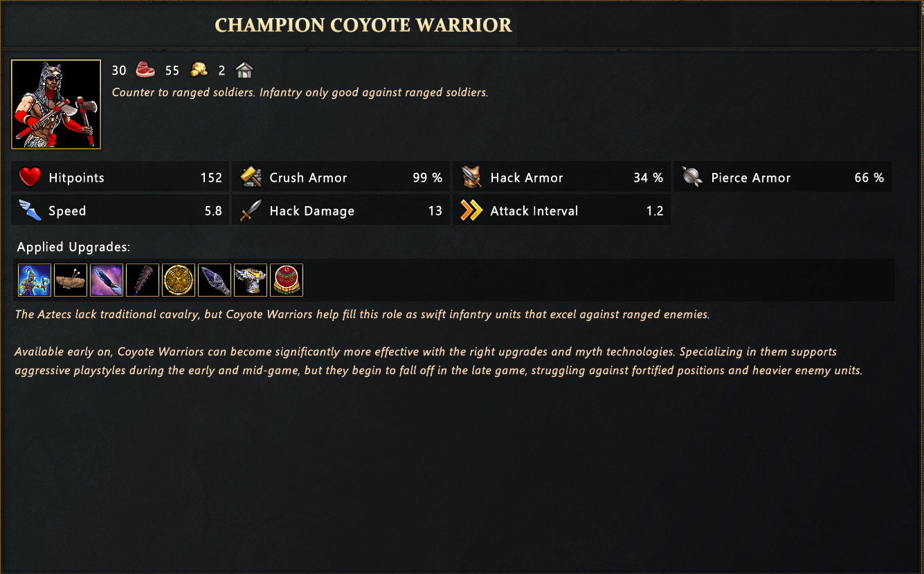Click the Pierce Armor shield icon
Image resolution: width=924 pixels, height=574 pixels.
click(x=691, y=178)
